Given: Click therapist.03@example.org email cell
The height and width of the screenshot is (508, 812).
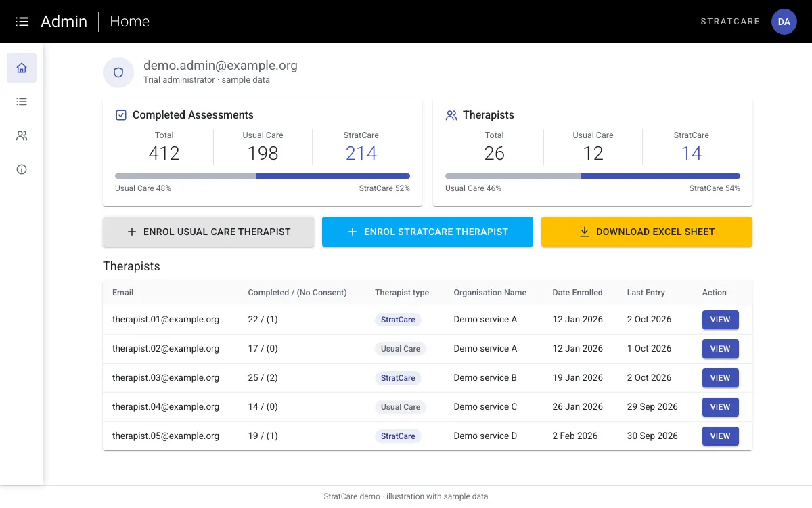Looking at the screenshot, I should [166, 378].
